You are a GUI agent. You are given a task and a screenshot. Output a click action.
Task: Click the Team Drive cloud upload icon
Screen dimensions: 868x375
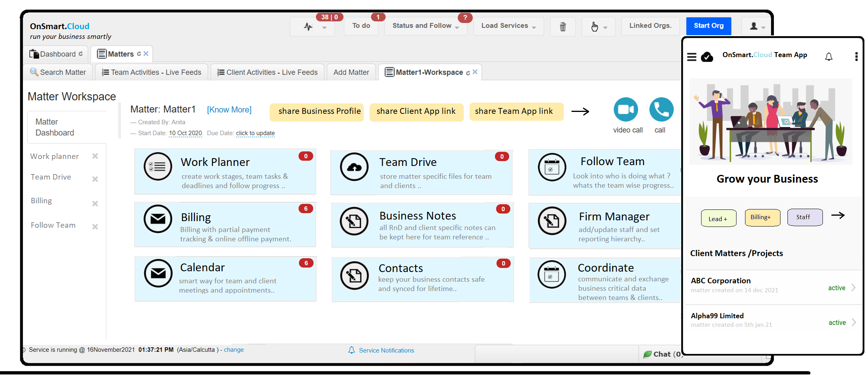pos(354,167)
